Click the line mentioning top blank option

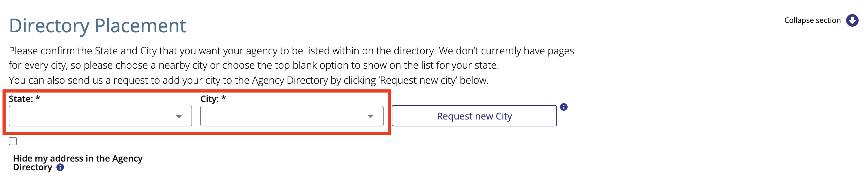click(x=254, y=65)
